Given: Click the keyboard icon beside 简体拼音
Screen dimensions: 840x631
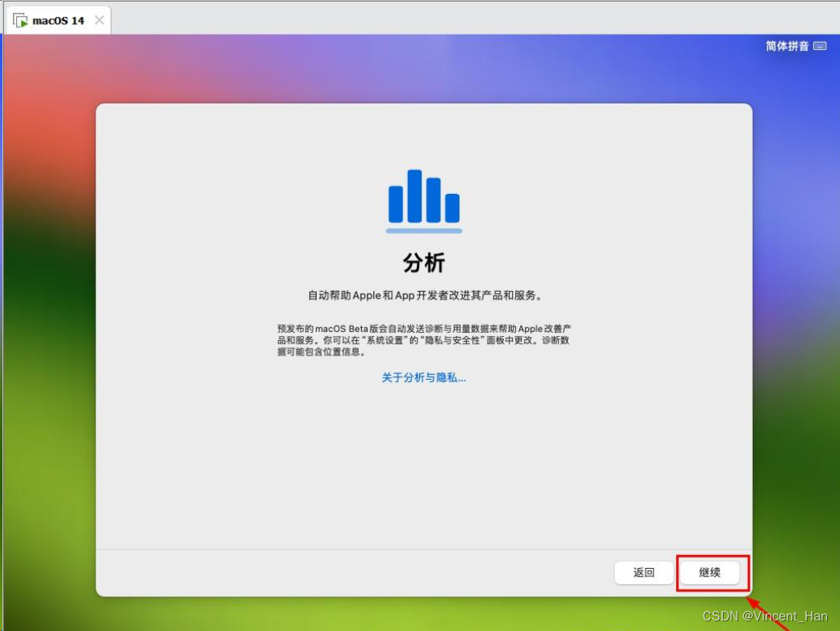Looking at the screenshot, I should (x=820, y=46).
